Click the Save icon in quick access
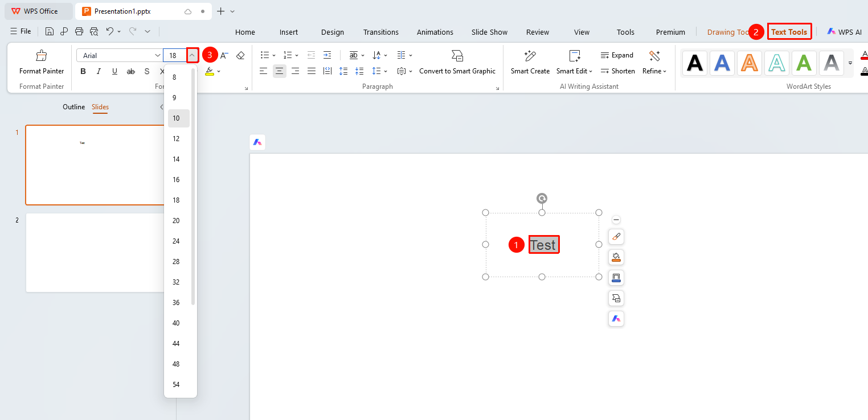Image resolution: width=868 pixels, height=420 pixels. click(x=50, y=32)
